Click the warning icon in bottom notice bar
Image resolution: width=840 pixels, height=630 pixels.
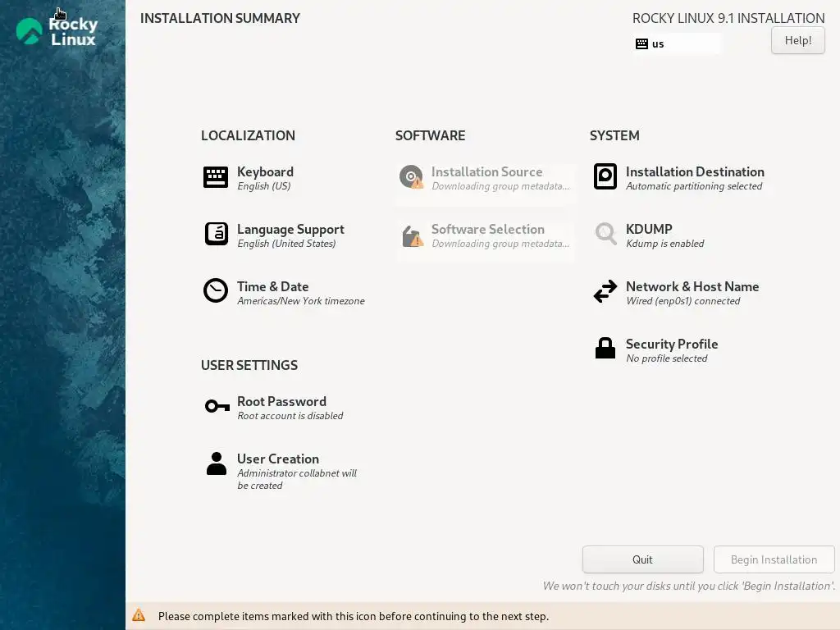pyautogui.click(x=139, y=615)
